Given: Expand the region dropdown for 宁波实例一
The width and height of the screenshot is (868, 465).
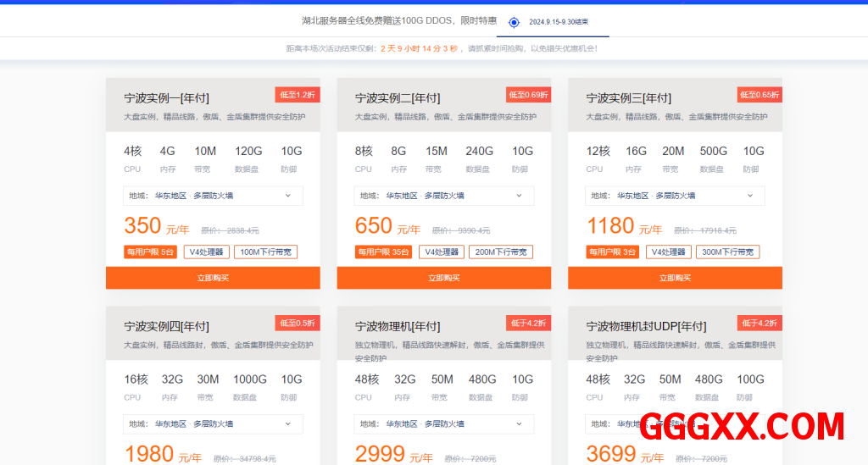Looking at the screenshot, I should click(213, 196).
